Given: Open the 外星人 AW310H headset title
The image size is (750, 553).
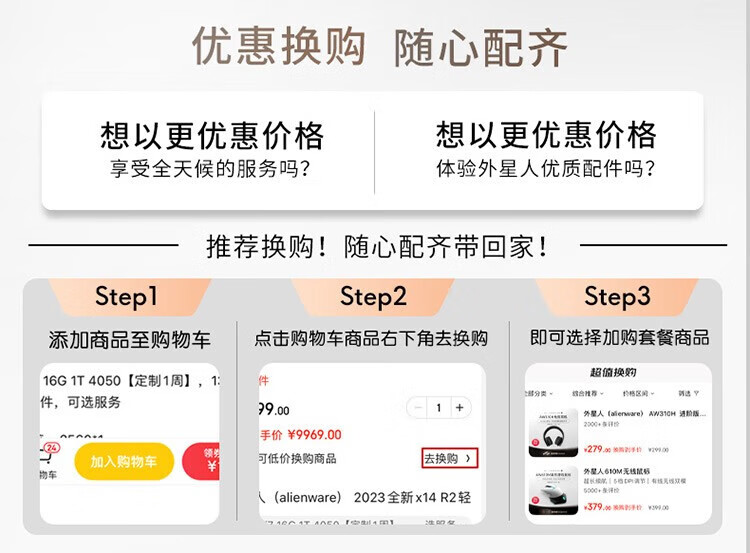Looking at the screenshot, I should click(644, 414).
